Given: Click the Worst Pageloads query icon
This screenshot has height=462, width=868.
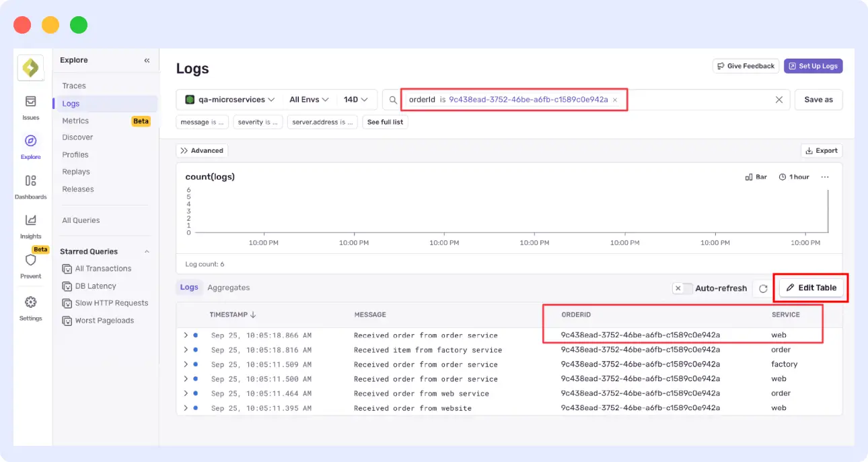Looking at the screenshot, I should coord(67,321).
